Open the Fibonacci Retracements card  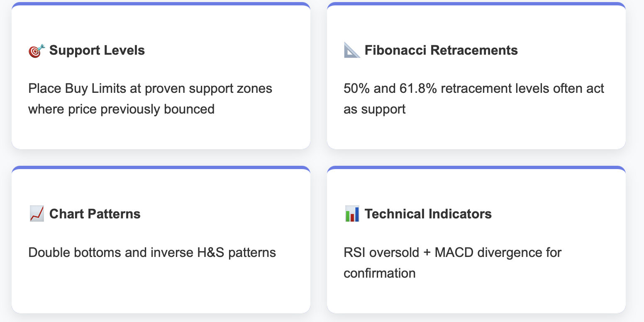point(476,76)
